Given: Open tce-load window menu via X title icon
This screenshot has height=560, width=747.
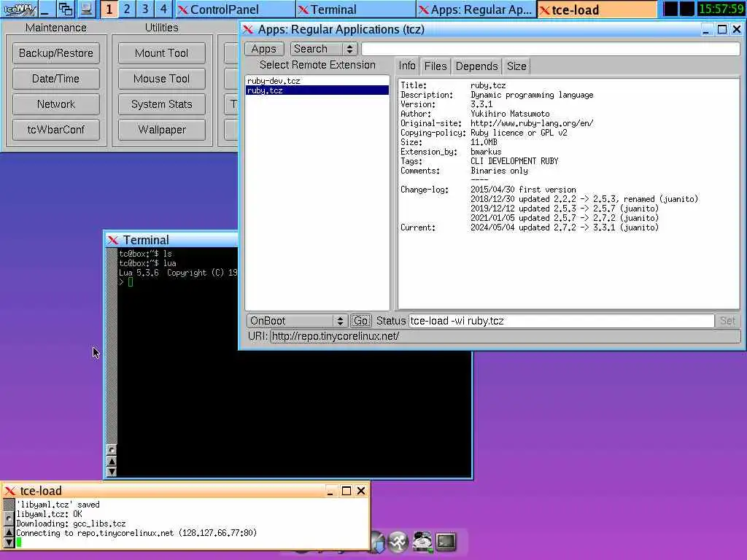Looking at the screenshot, I should coord(10,491).
